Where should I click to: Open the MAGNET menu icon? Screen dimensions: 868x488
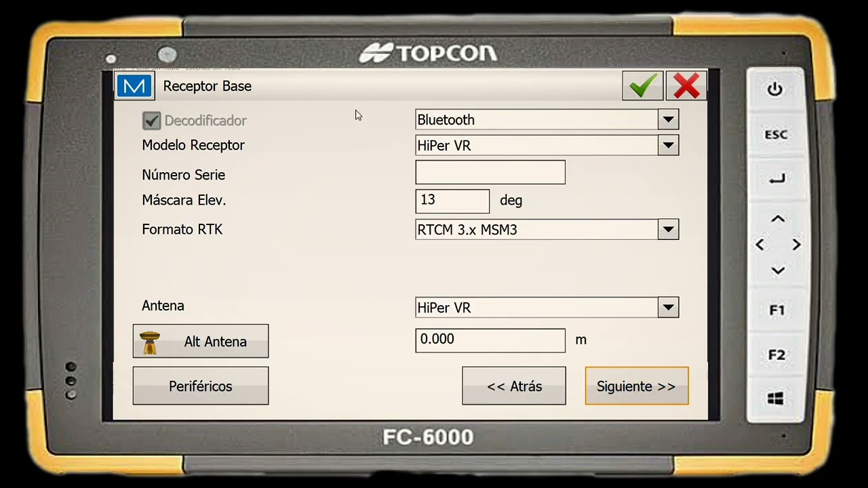click(x=134, y=86)
